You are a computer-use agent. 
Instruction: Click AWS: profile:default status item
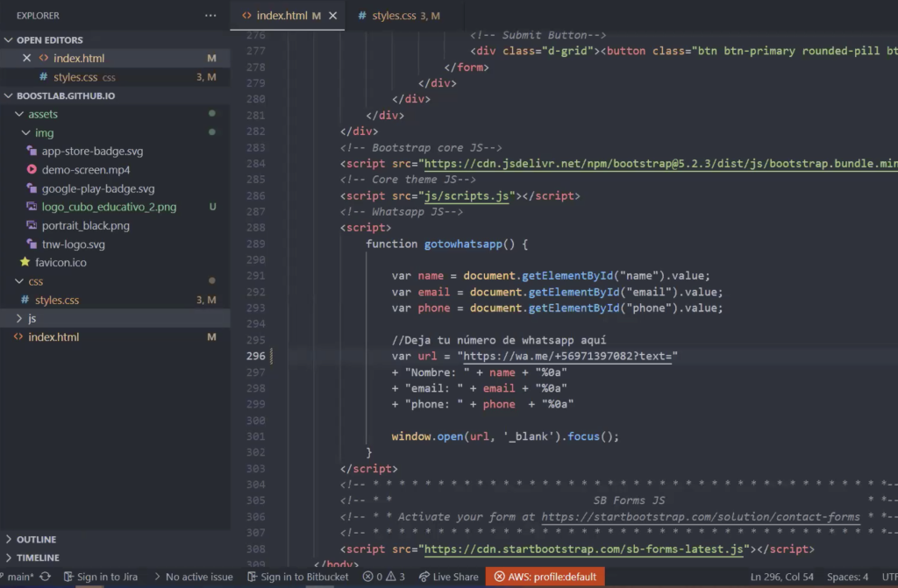(x=545, y=577)
